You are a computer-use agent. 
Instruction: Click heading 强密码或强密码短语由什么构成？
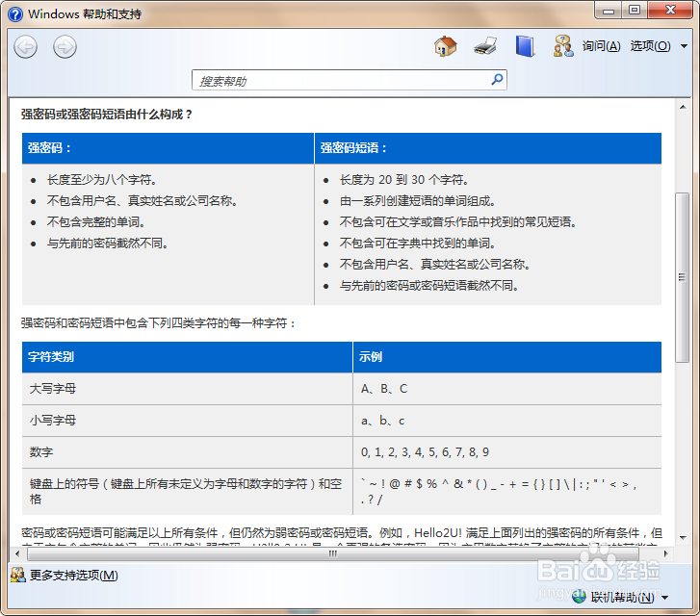point(107,115)
